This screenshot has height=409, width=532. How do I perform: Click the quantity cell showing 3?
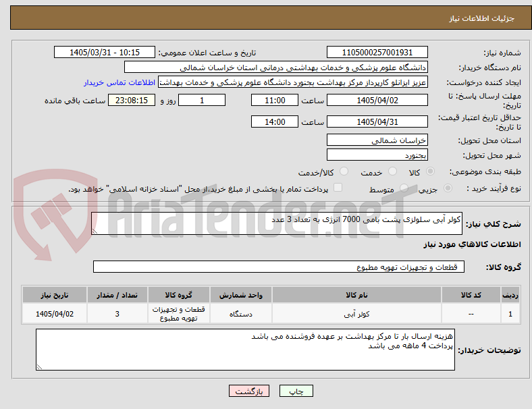click(x=117, y=314)
